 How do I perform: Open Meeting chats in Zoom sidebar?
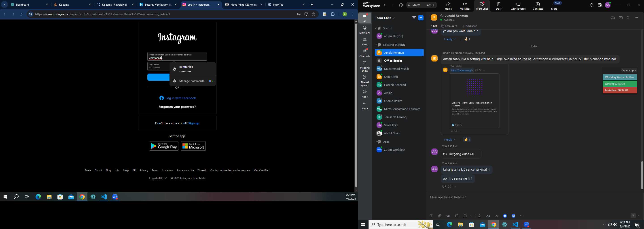point(365,66)
